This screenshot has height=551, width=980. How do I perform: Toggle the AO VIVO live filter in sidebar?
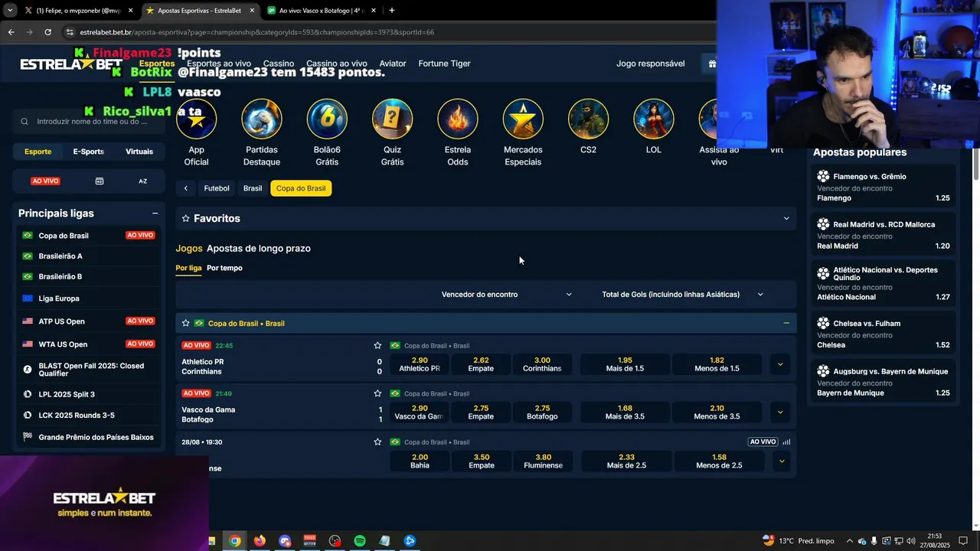pyautogui.click(x=45, y=181)
